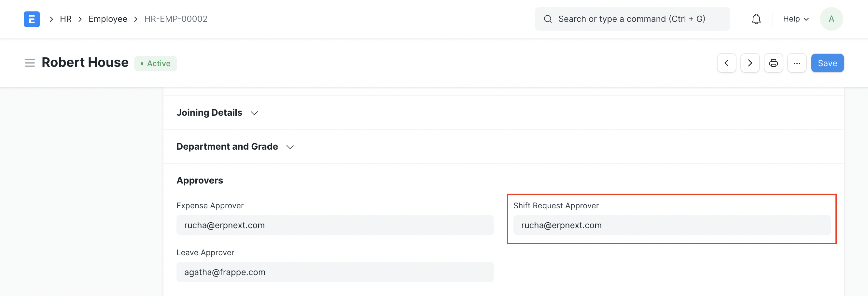
Task: Edit the Leave Approver field
Action: 335,272
